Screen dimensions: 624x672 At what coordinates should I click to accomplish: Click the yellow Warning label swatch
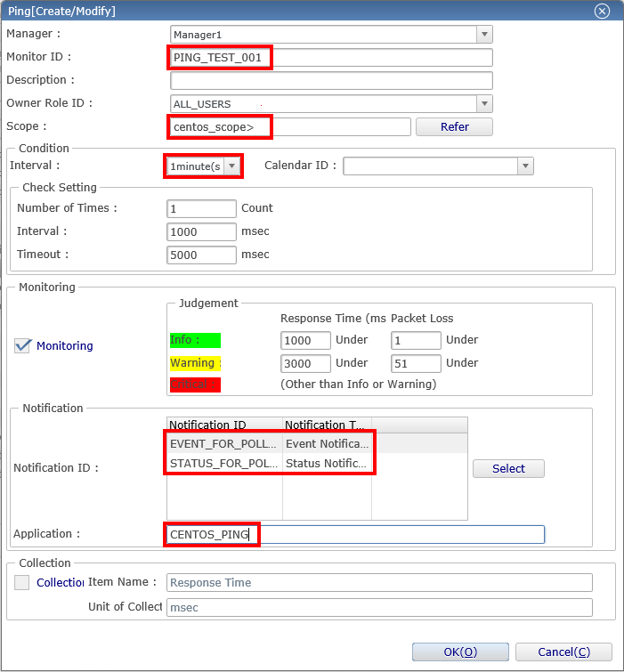click(x=196, y=363)
